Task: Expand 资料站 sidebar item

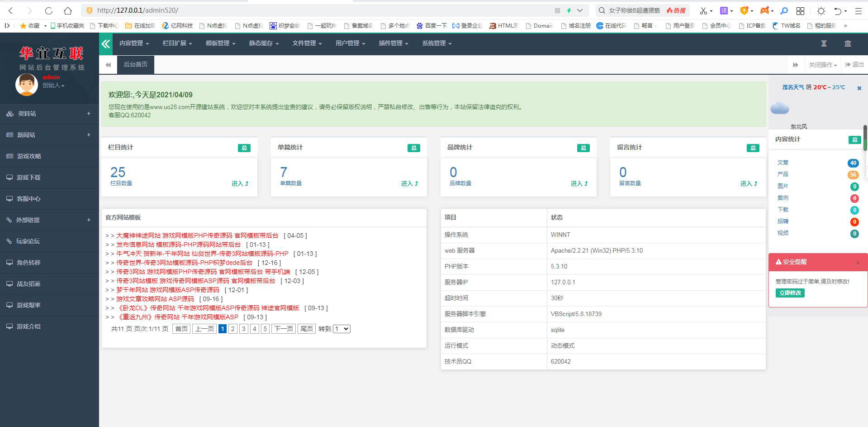Action: pos(49,114)
